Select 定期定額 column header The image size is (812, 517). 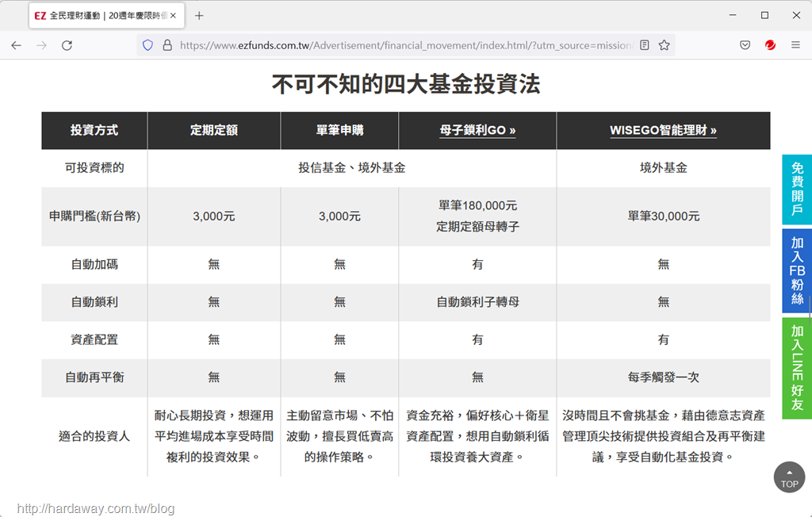pyautogui.click(x=214, y=130)
